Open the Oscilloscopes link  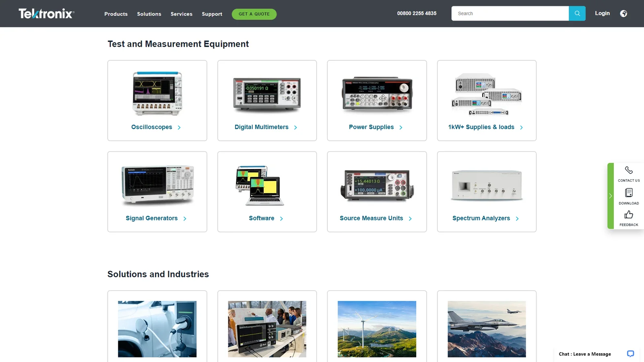pos(152,127)
